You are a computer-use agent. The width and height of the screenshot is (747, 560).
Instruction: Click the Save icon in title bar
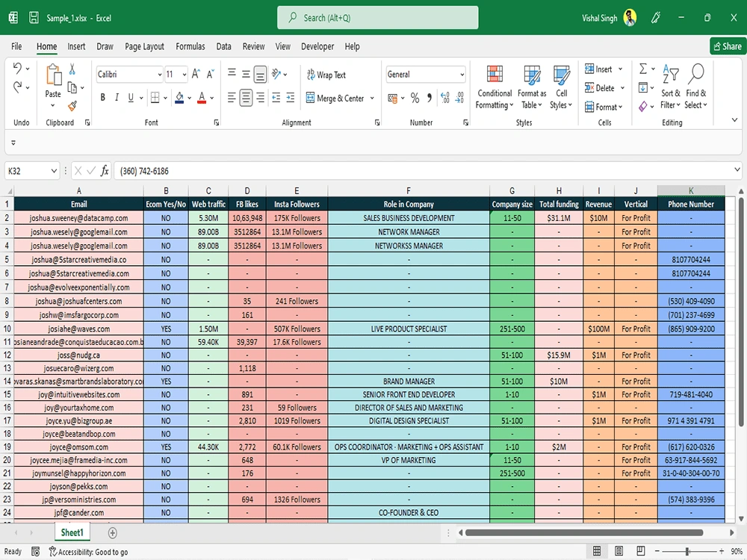coord(34,18)
